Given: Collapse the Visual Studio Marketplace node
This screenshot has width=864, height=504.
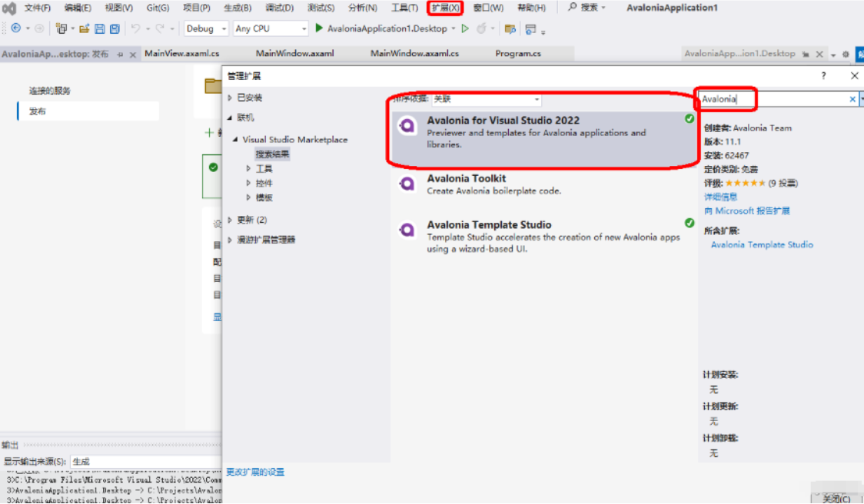Looking at the screenshot, I should (235, 140).
